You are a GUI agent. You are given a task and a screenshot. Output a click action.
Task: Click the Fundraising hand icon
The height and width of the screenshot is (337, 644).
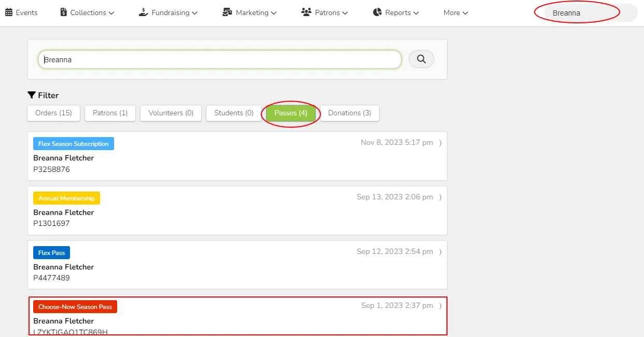pos(144,12)
